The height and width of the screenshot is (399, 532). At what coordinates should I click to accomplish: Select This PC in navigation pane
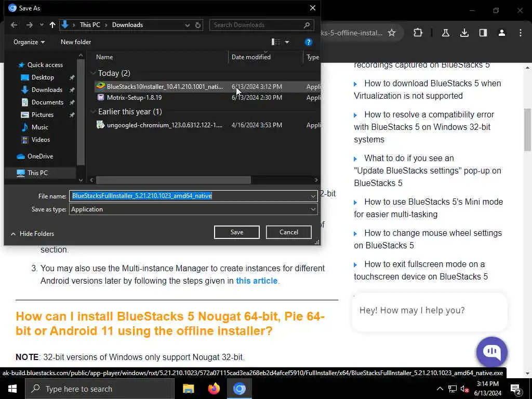tap(37, 173)
